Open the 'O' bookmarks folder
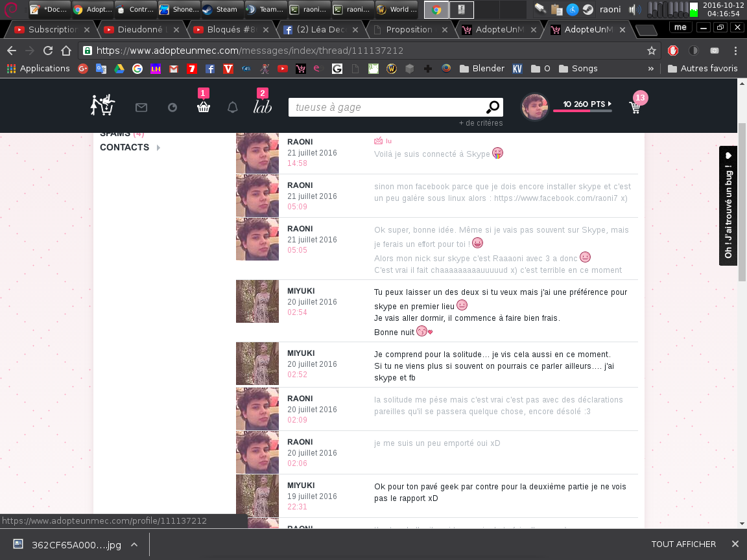The image size is (747, 560). pyautogui.click(x=541, y=69)
